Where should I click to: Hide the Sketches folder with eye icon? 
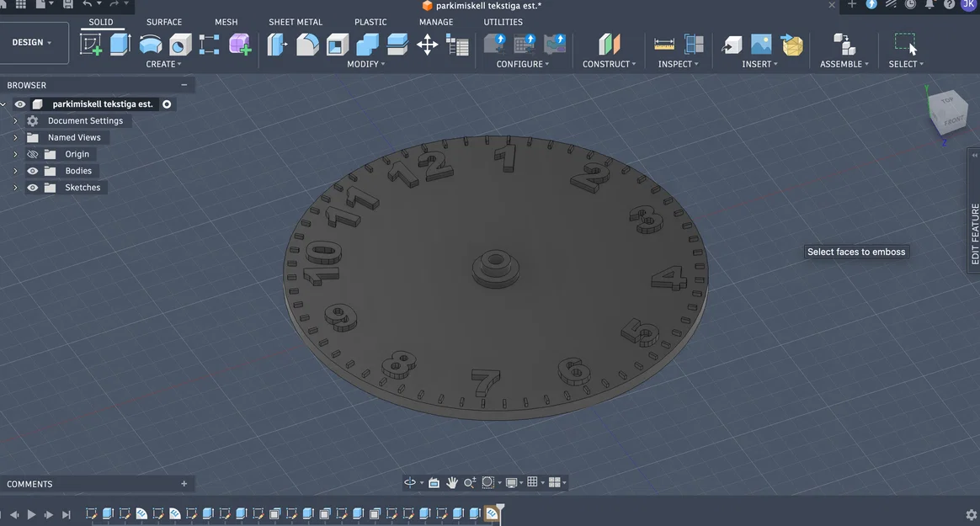tap(33, 188)
